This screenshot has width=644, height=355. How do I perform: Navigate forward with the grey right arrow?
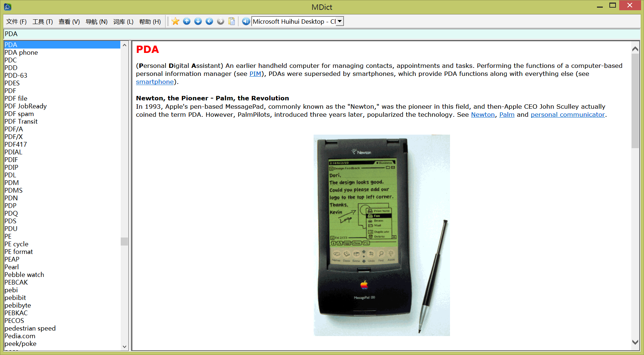click(220, 22)
